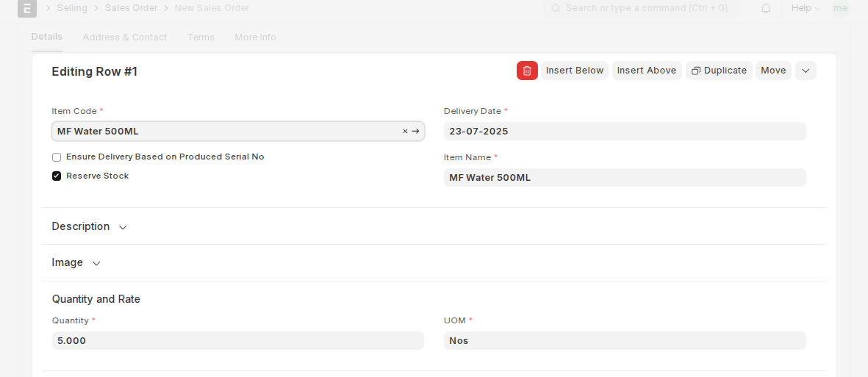This screenshot has width=868, height=377.
Task: Click the Insert Below button
Action: [x=575, y=71]
